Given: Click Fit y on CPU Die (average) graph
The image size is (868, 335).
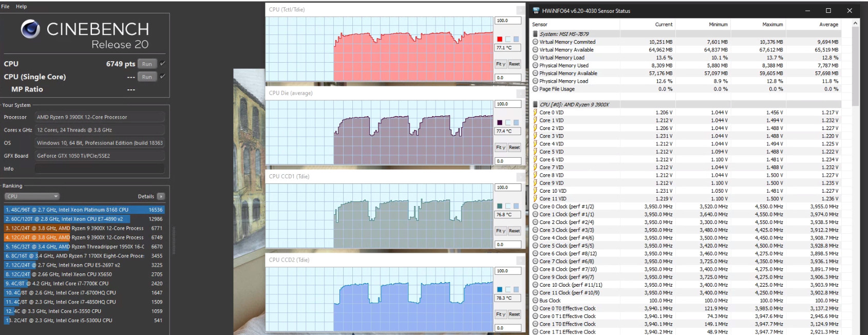Looking at the screenshot, I should pos(501,147).
